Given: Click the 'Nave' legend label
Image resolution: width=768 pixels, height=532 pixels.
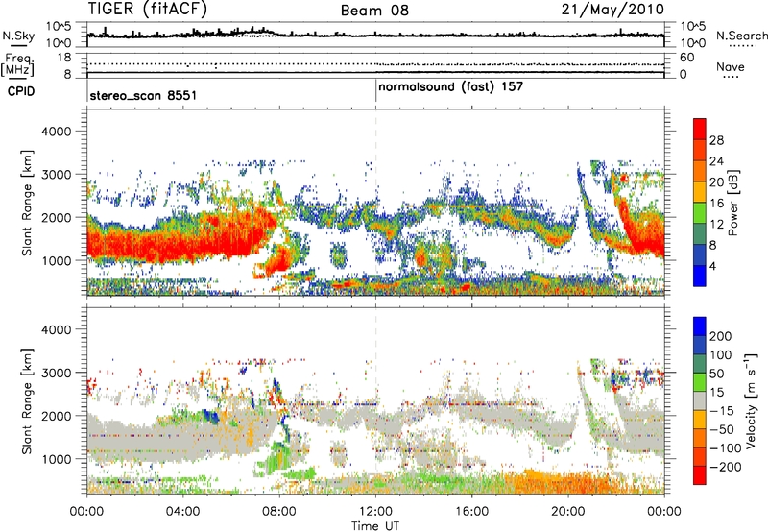Looking at the screenshot, I should (731, 66).
